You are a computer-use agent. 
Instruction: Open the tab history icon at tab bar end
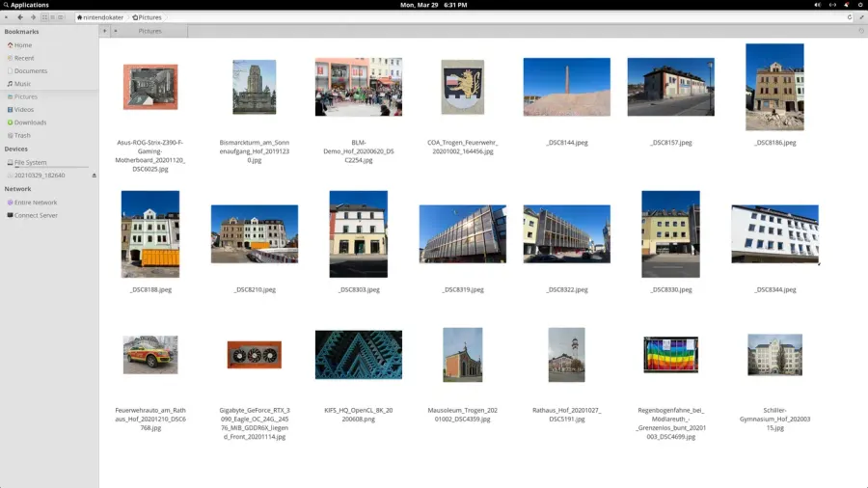coord(861,31)
